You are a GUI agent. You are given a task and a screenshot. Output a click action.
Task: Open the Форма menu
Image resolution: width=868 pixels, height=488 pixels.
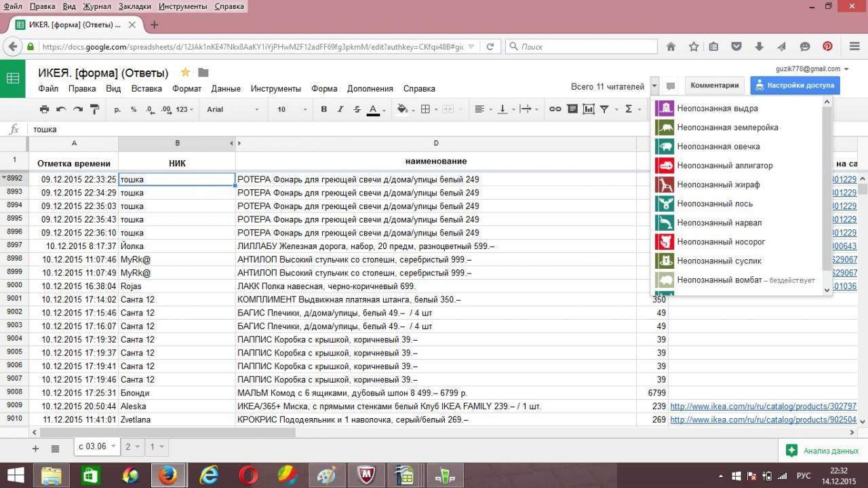[324, 88]
